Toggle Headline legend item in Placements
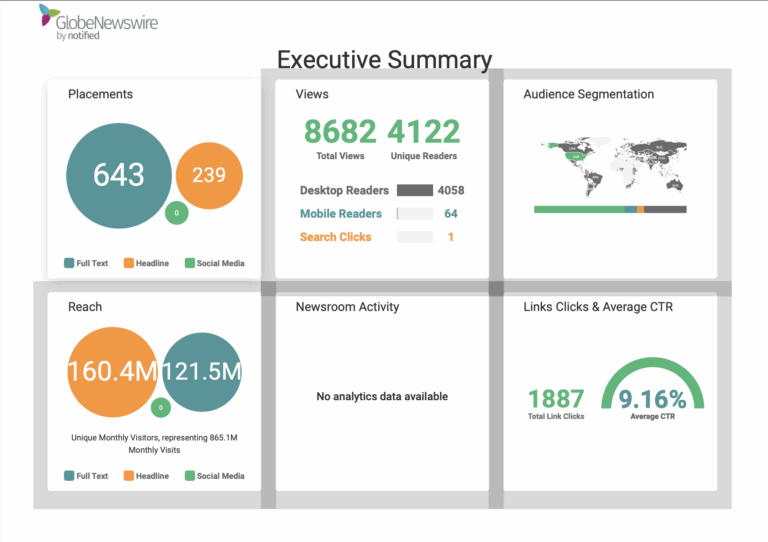Viewport: 768px width, 542px height. [x=146, y=264]
